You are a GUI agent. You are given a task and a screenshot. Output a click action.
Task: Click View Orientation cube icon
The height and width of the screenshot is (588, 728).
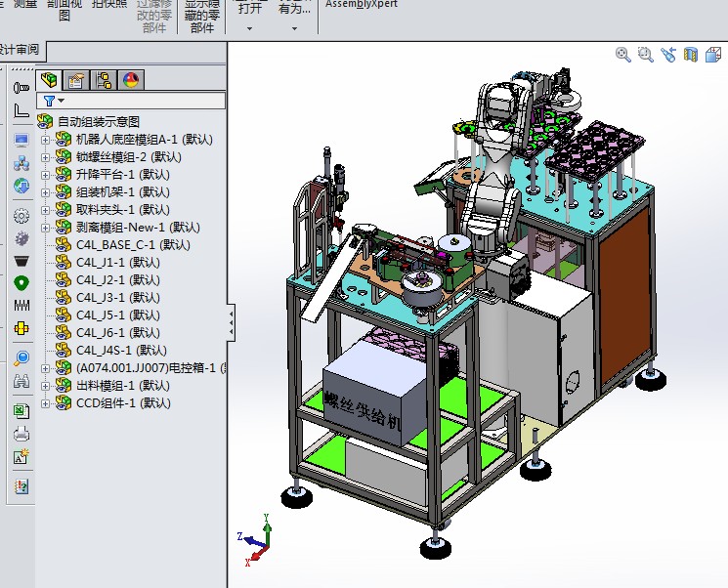(713, 55)
